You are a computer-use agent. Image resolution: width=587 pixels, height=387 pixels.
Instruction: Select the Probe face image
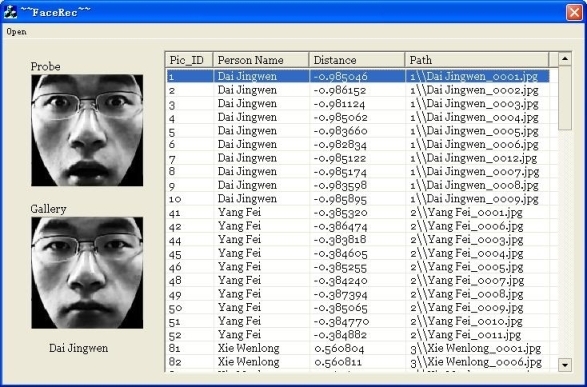[x=87, y=130]
